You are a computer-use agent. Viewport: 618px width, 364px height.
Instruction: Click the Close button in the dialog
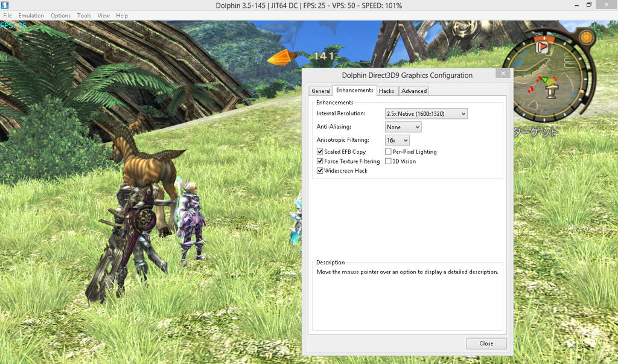coord(486,343)
